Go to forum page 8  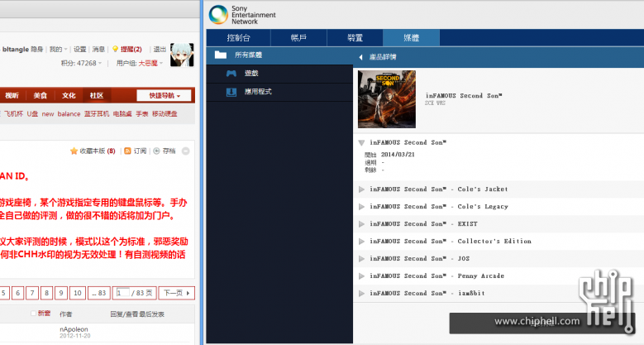point(46,293)
